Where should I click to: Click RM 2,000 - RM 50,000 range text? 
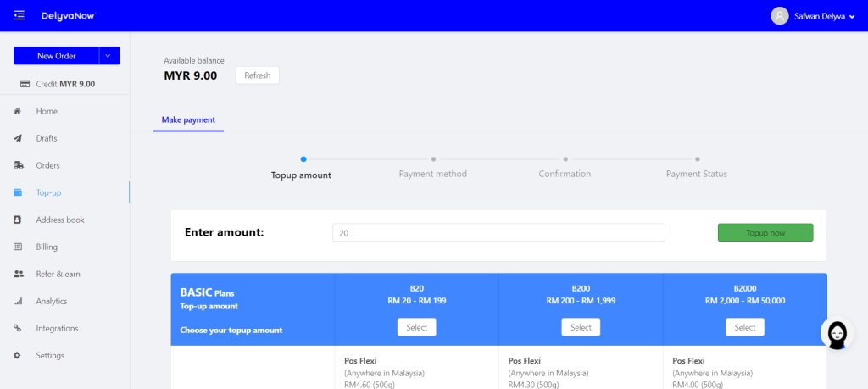pos(745,301)
